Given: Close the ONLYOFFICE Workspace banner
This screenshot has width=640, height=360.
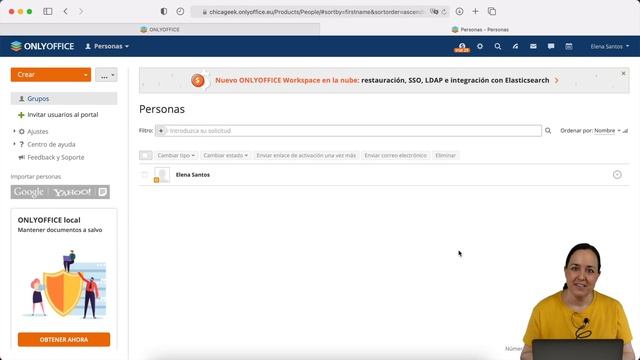Looking at the screenshot, I should [623, 73].
